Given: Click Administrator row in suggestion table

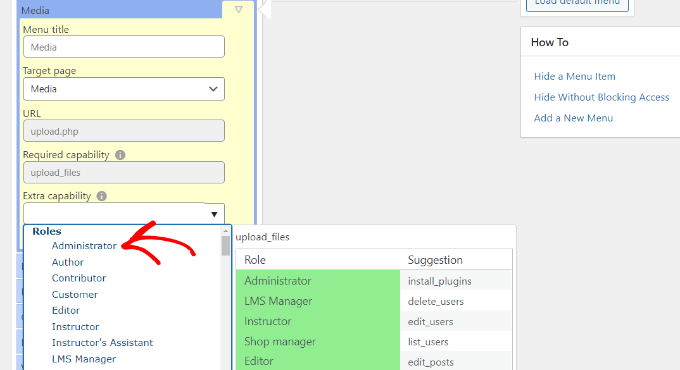Looking at the screenshot, I should click(x=318, y=281).
